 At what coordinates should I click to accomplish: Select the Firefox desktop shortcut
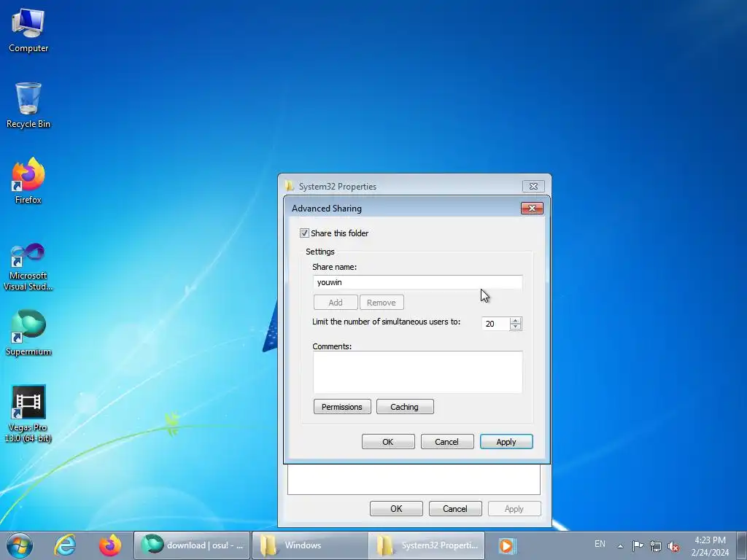(28, 182)
